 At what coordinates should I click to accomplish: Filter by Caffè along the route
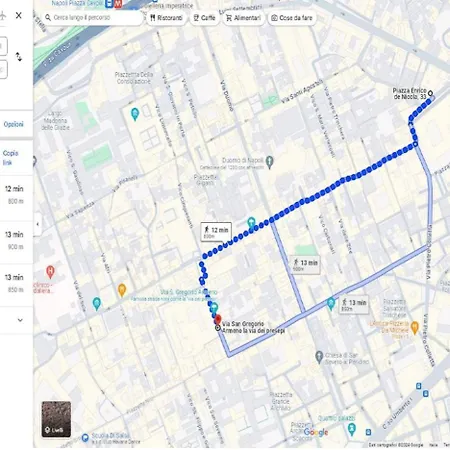coord(204,18)
